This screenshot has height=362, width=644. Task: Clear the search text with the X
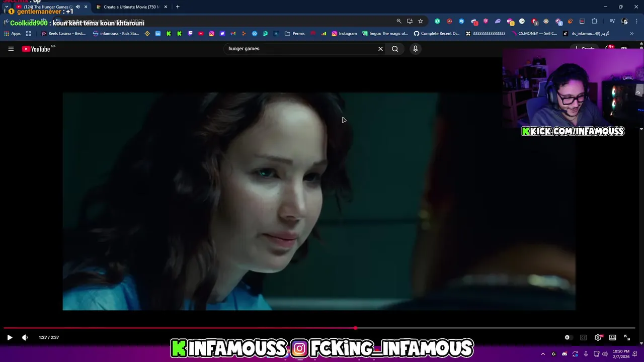(x=380, y=49)
